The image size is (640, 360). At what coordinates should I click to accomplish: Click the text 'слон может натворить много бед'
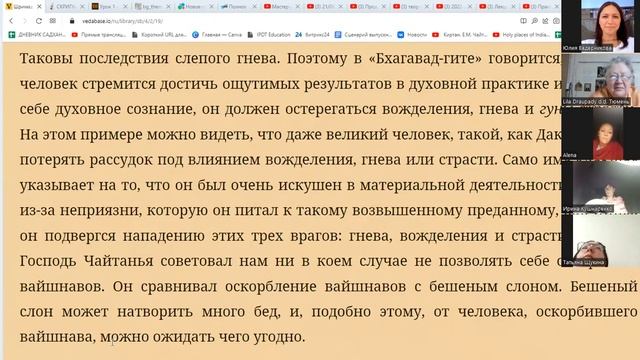click(150, 311)
